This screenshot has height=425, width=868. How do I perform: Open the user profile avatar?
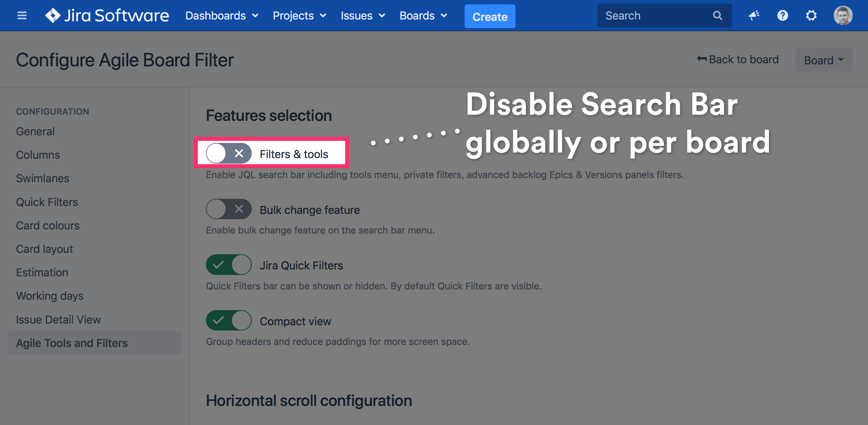pyautogui.click(x=843, y=16)
